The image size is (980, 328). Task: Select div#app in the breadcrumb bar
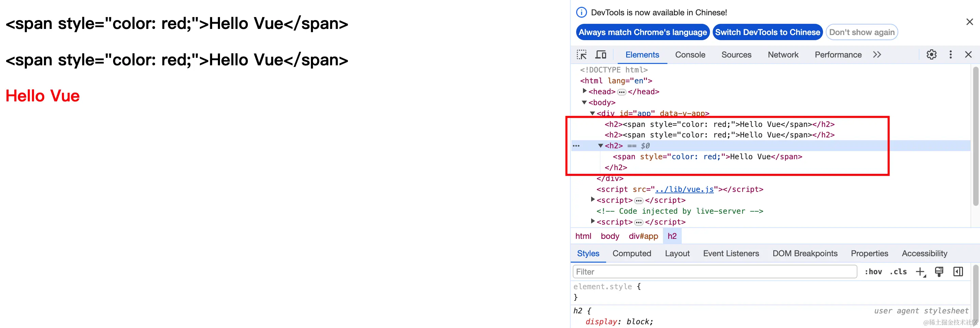pos(643,236)
